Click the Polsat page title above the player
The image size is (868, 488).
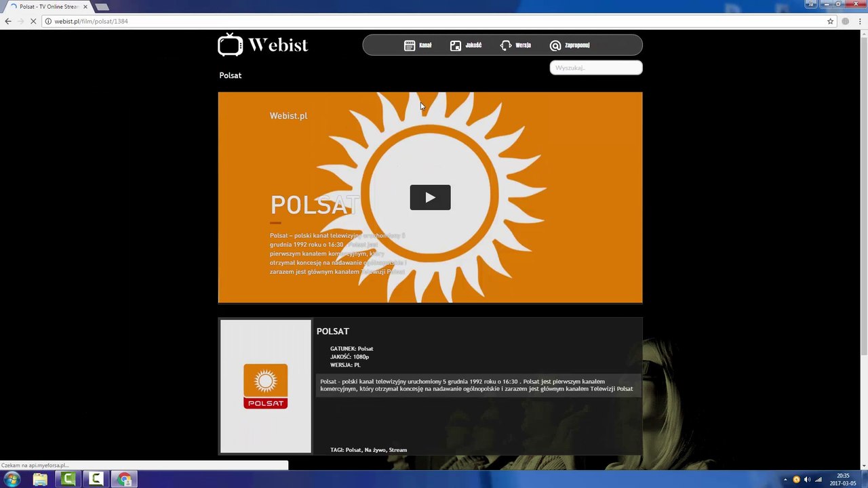click(231, 75)
